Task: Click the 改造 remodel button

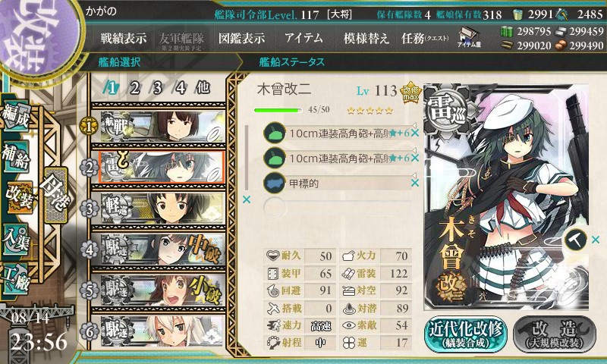Action: 555,334
